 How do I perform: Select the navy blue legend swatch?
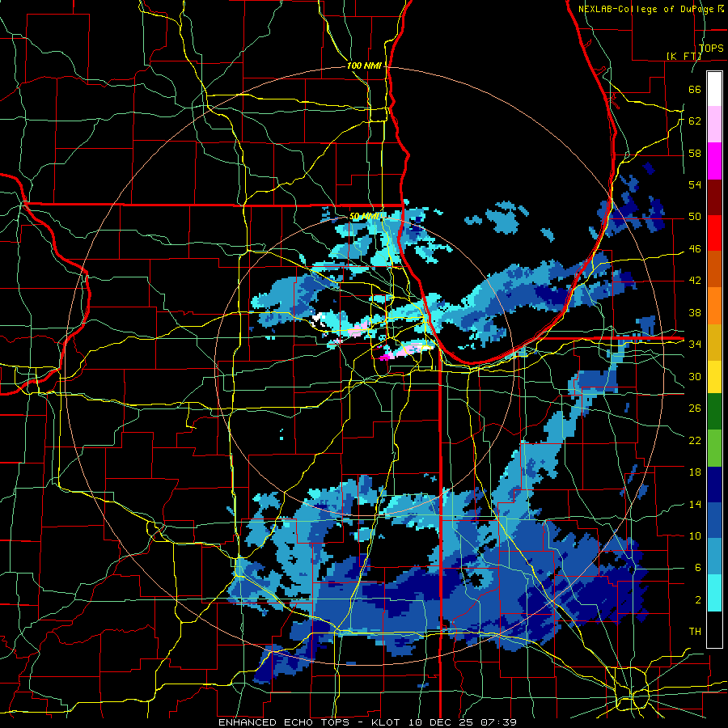714,485
